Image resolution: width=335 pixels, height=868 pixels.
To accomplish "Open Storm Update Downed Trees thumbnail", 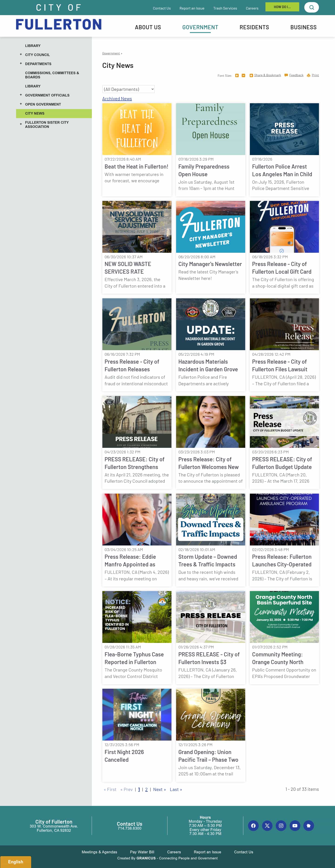I will coord(211,520).
